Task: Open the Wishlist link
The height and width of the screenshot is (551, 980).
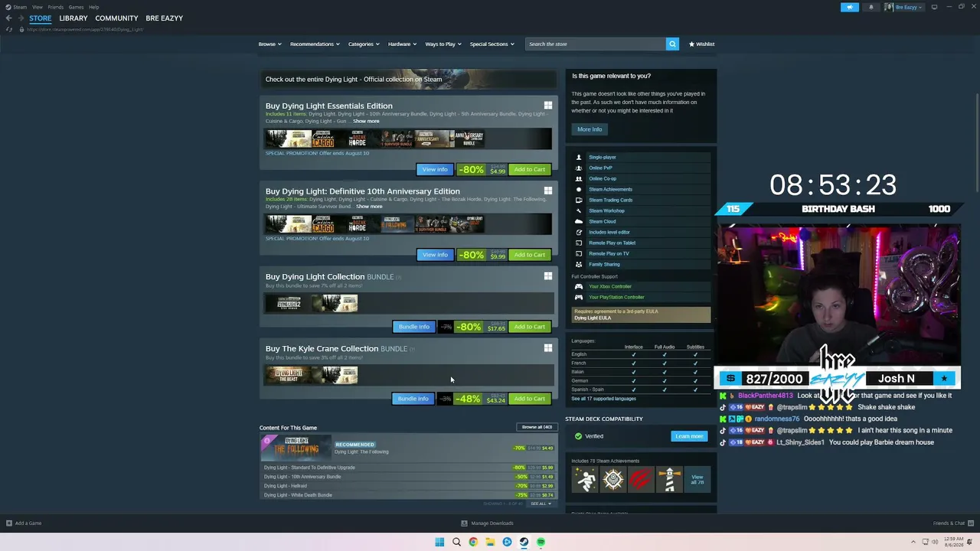Action: (x=702, y=44)
